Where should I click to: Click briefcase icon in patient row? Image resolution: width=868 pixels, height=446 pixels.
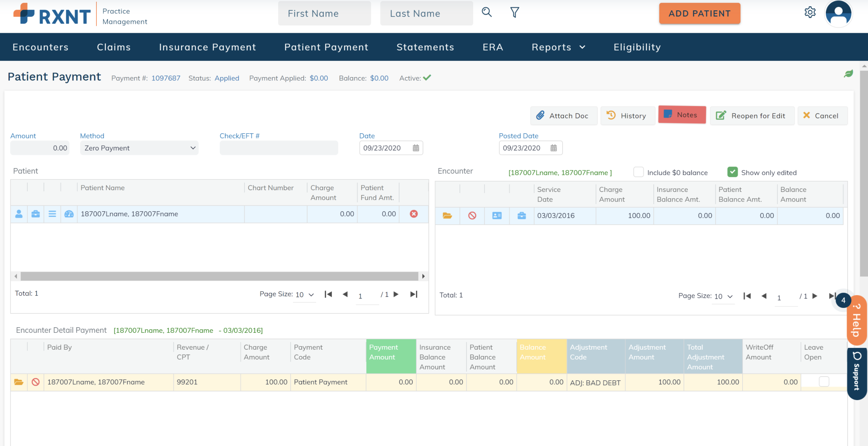click(36, 214)
